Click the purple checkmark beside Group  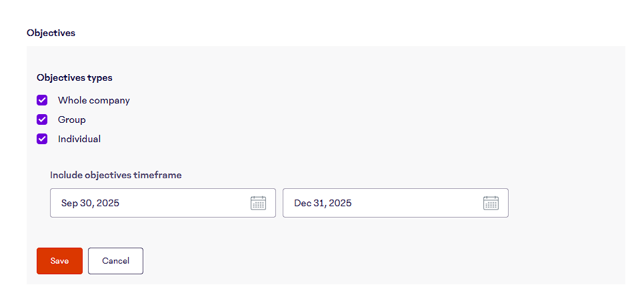[42, 119]
